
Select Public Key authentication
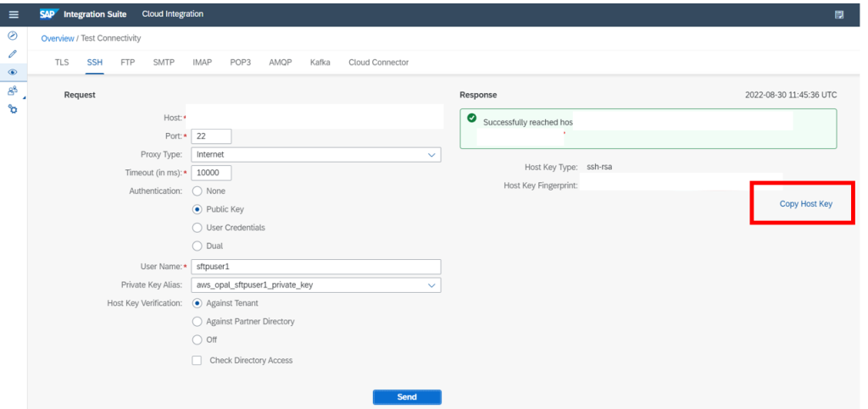tap(197, 209)
